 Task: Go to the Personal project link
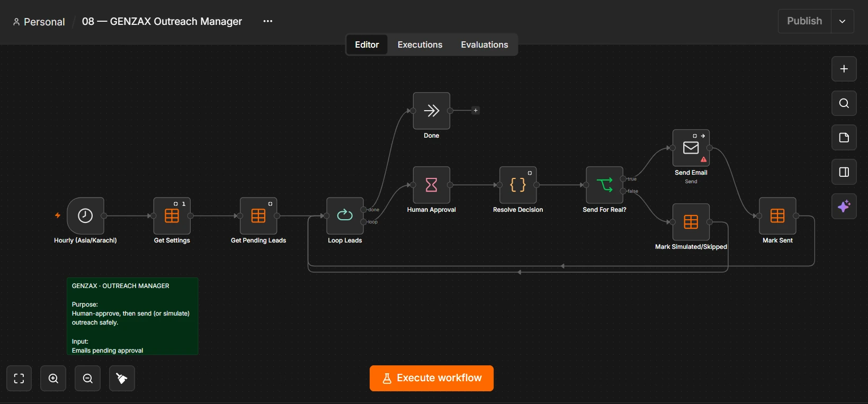point(39,22)
